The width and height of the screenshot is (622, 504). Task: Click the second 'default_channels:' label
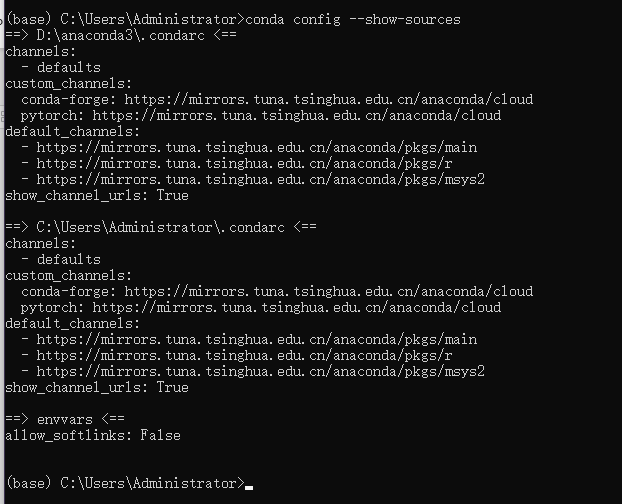73,324
